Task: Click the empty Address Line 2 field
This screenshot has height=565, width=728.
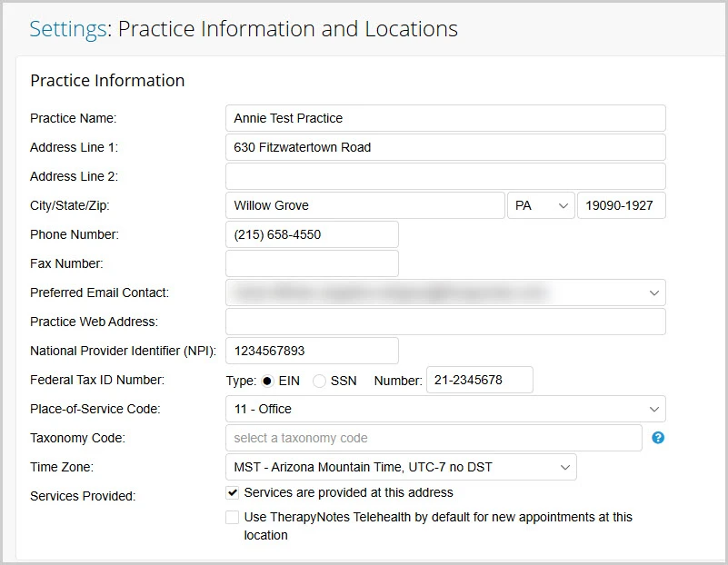Action: (x=445, y=176)
